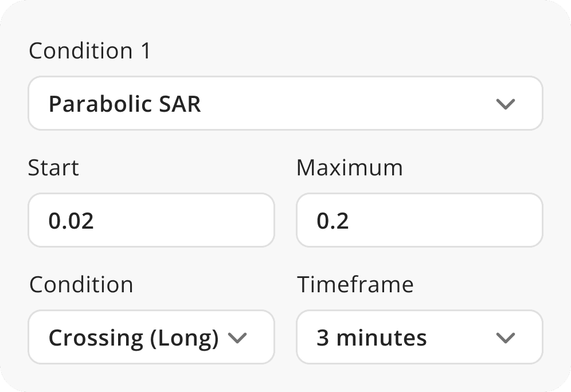The image size is (571, 392).
Task: Click the 3 minutes text
Action: click(x=371, y=338)
